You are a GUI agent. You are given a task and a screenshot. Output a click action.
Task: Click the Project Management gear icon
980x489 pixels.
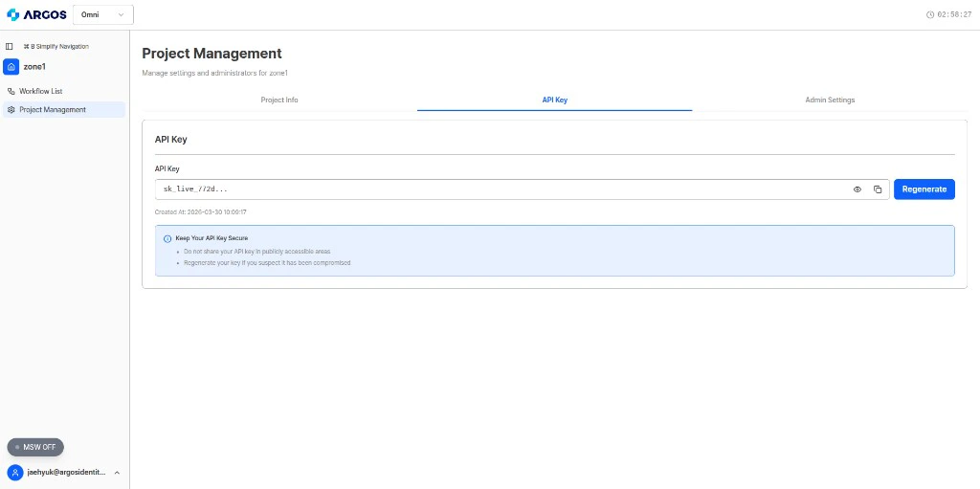click(11, 109)
